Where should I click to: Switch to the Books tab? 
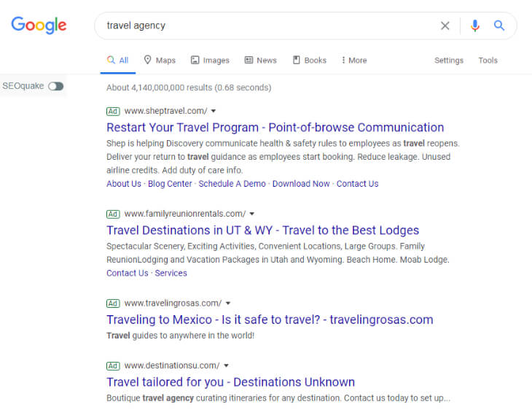[310, 61]
